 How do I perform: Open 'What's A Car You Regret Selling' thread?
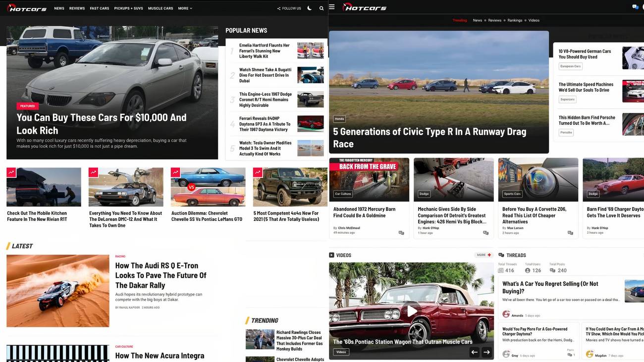pyautogui.click(x=550, y=287)
